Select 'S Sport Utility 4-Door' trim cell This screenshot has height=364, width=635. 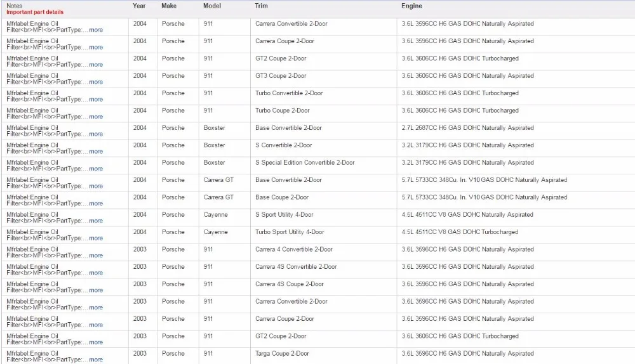point(284,215)
